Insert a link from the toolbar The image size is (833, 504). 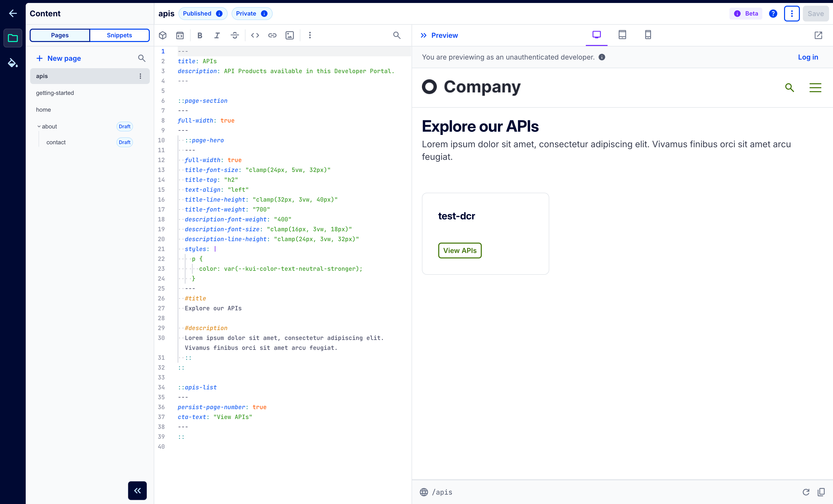tap(272, 35)
